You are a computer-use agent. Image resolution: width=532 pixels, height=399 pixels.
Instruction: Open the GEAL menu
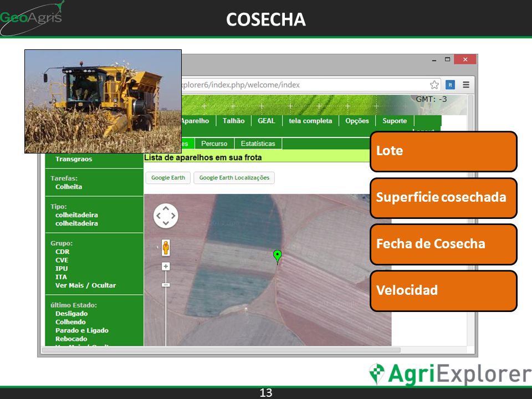267,121
